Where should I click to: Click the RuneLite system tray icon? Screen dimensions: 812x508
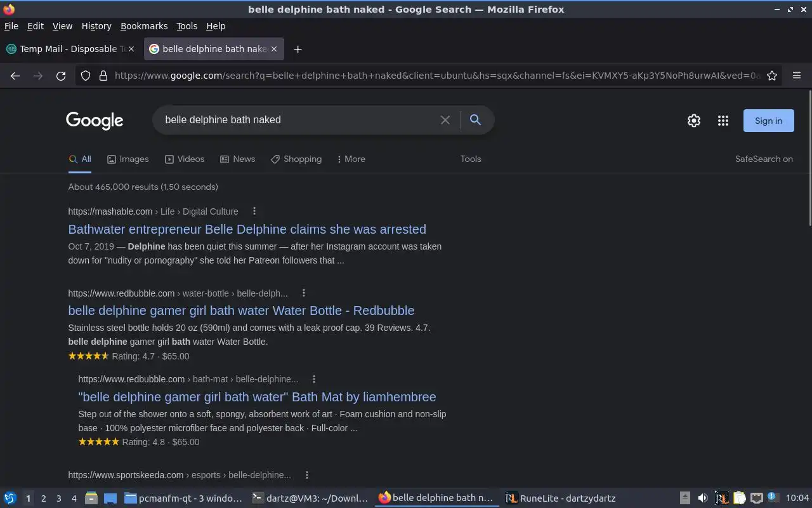point(721,498)
